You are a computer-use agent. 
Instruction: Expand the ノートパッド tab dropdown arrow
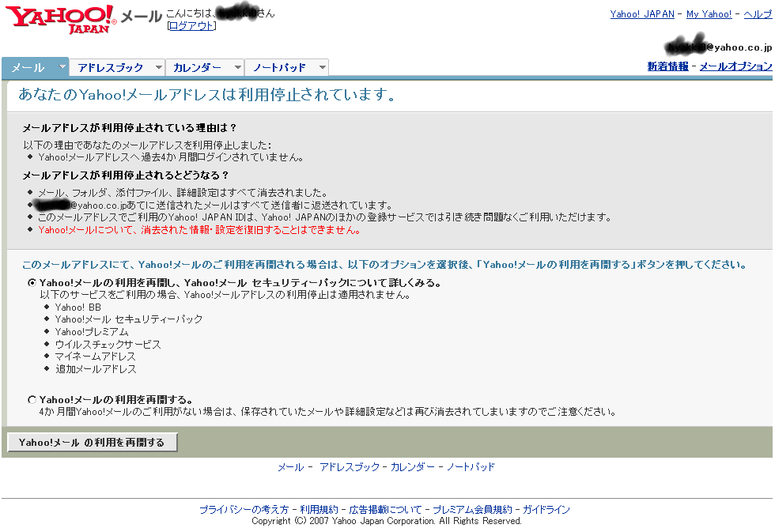click(x=323, y=67)
